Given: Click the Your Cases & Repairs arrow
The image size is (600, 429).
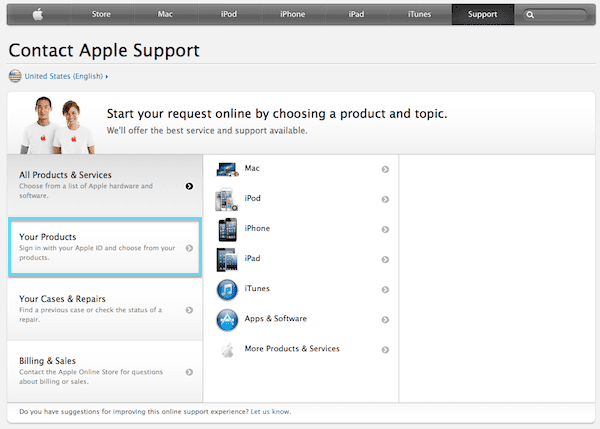Looking at the screenshot, I should (189, 310).
